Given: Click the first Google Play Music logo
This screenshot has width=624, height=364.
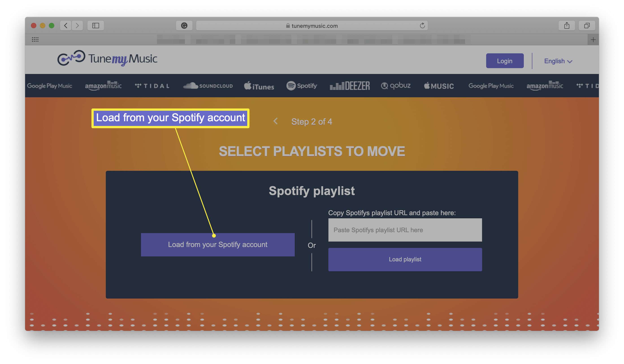Looking at the screenshot, I should [x=50, y=86].
